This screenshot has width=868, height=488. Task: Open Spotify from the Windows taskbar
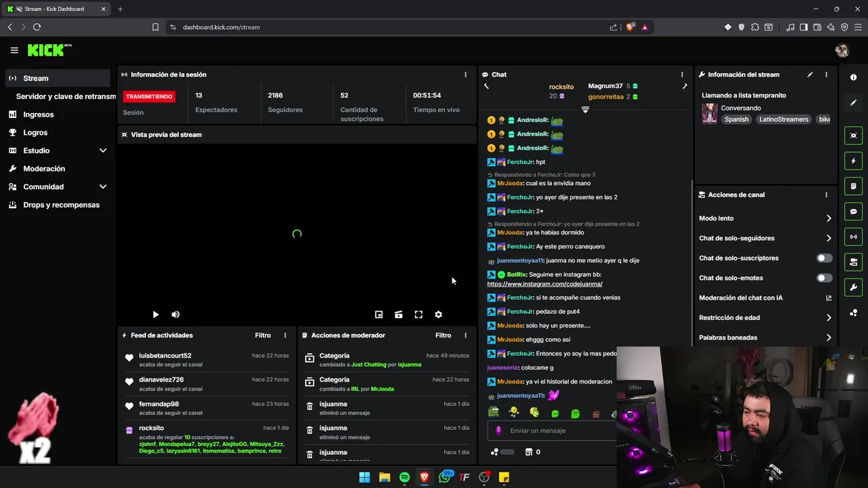point(404,477)
